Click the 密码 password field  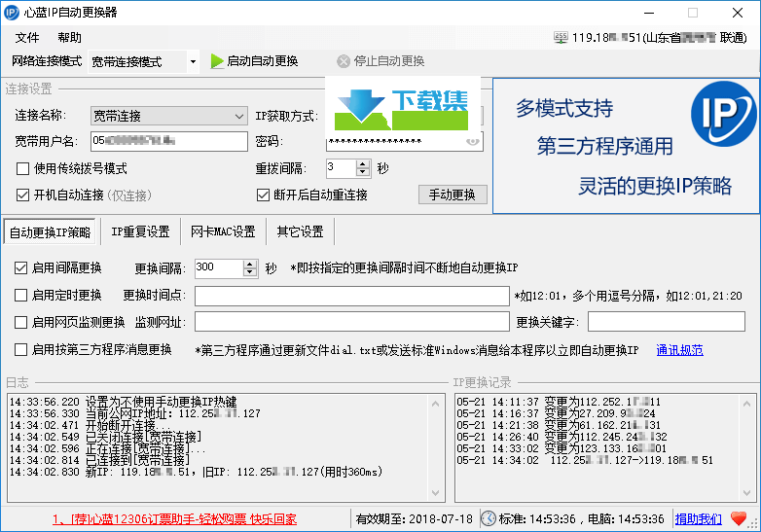[x=404, y=142]
